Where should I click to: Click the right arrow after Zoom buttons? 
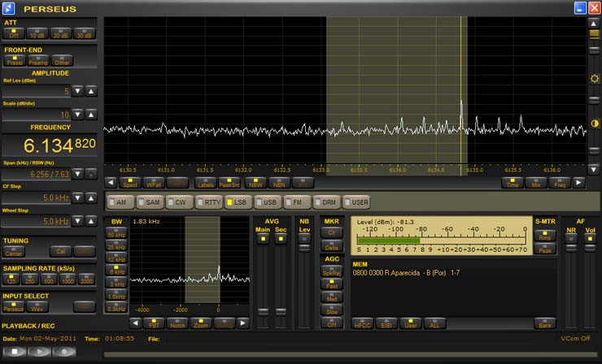tap(242, 323)
